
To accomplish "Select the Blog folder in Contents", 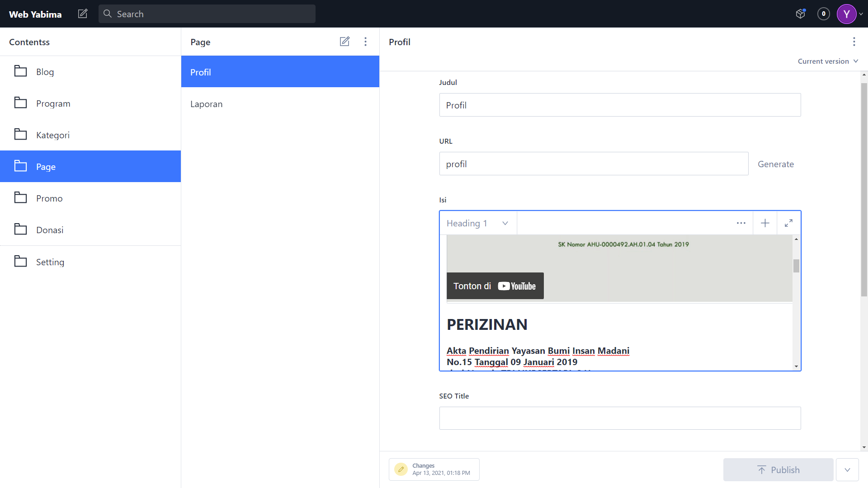I will [45, 72].
